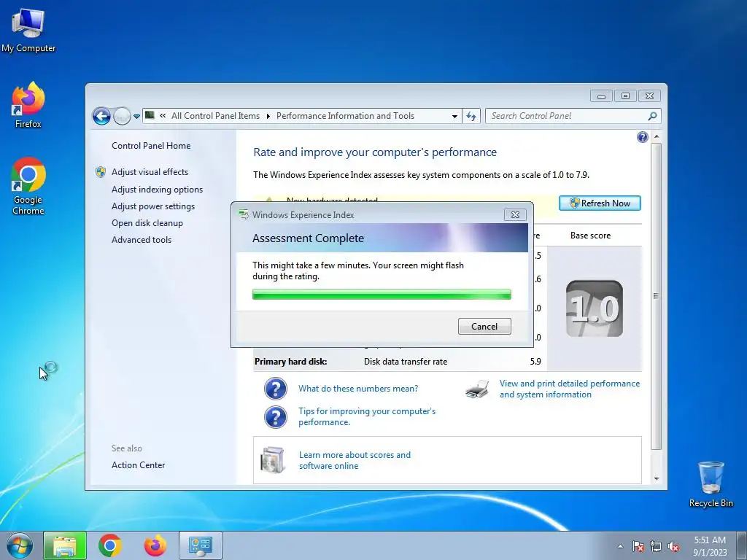The image size is (747, 560).
Task: Click the address bar Control Panel icon
Action: 150,115
